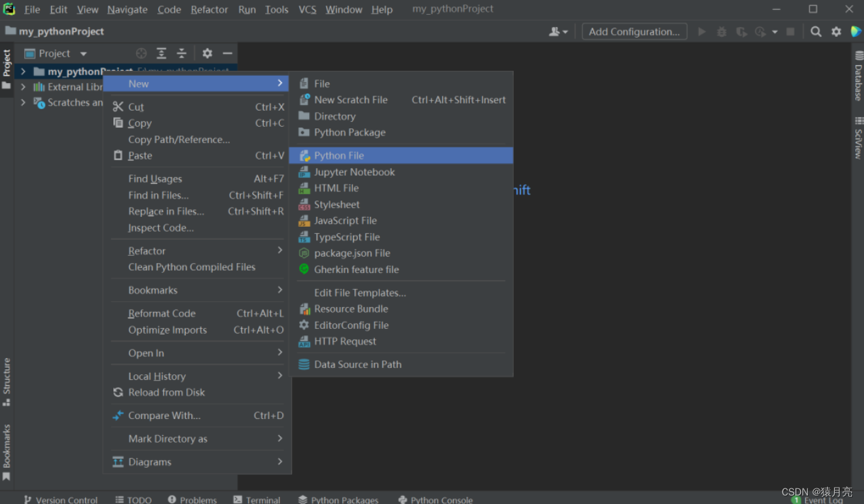Expand the External Libraries node

coord(23,87)
